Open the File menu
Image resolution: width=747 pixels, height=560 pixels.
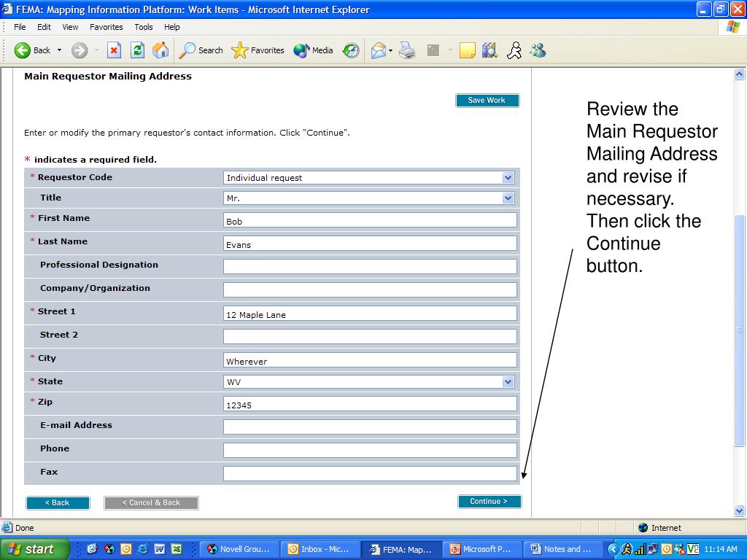tap(20, 27)
